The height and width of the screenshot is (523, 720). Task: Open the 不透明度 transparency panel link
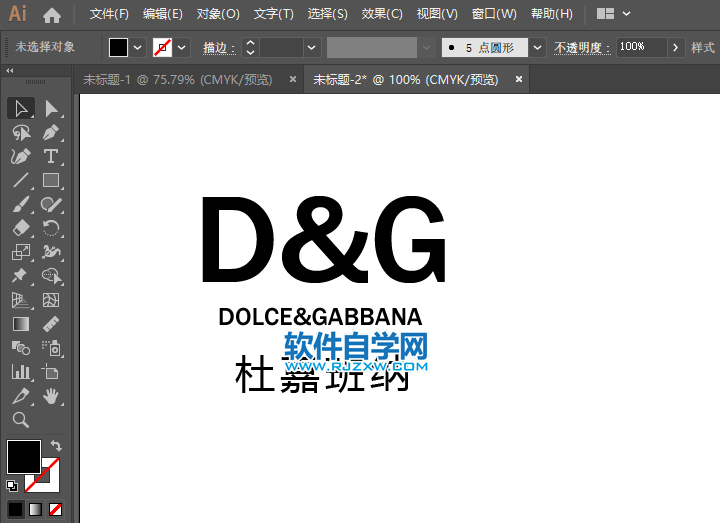582,48
